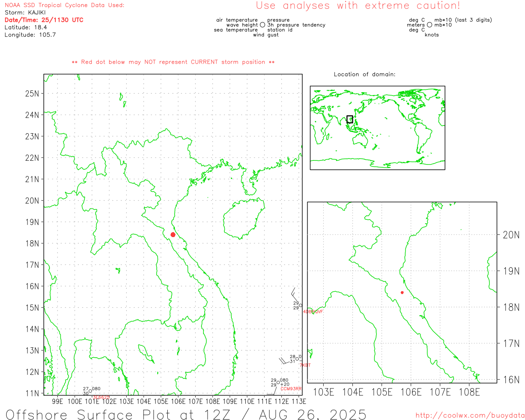525x420 pixels.
Task: Click 'Latitude: 18.4' text
Action: (x=26, y=27)
